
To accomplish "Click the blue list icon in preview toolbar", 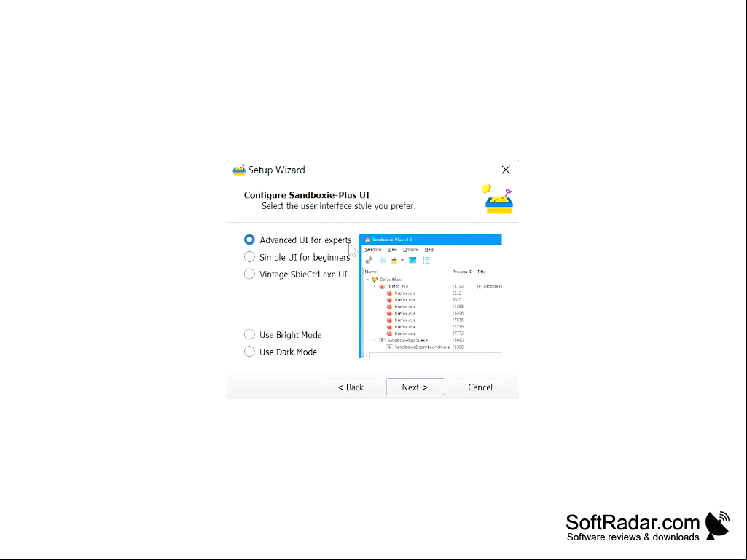I will (x=426, y=260).
